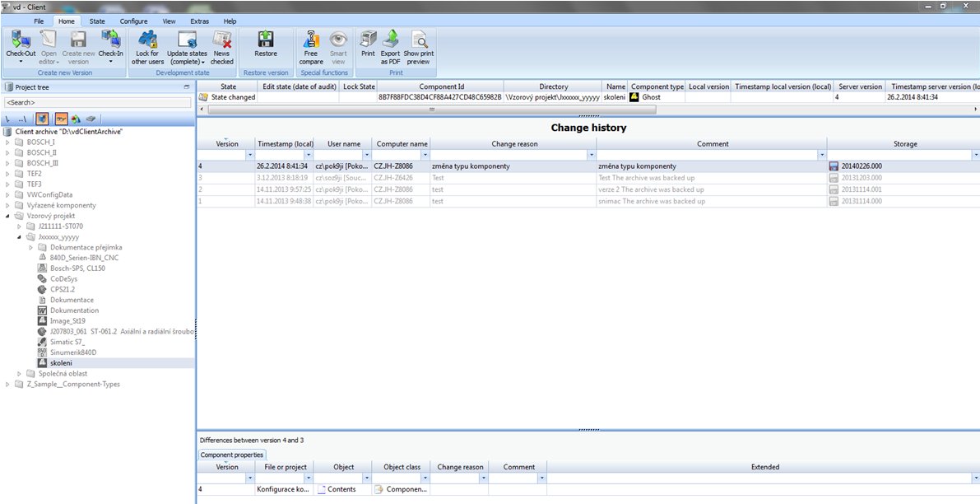Image resolution: width=980 pixels, height=504 pixels.
Task: Open the File menu
Action: pos(39,21)
